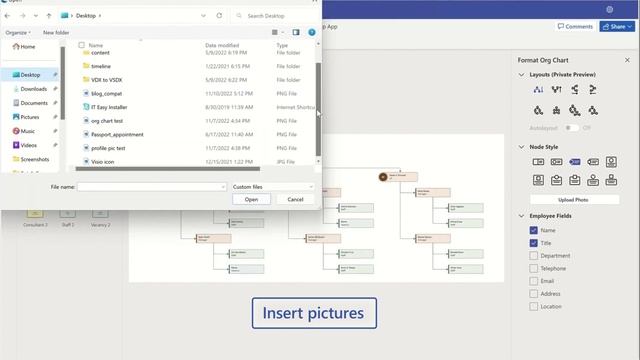Collapse the Layouts (Private Preview) section
Viewport: 640px width, 360px height.
[521, 75]
